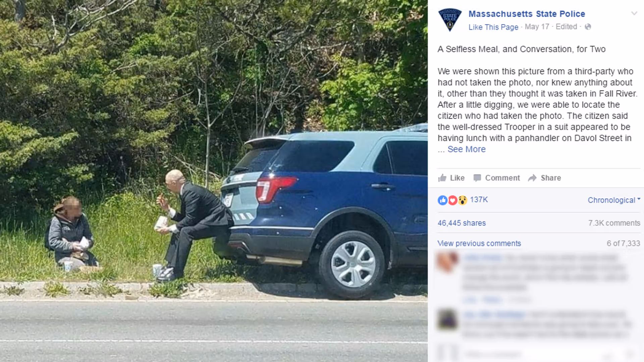Open the 46,445 shares list
The width and height of the screenshot is (644, 362).
click(462, 223)
